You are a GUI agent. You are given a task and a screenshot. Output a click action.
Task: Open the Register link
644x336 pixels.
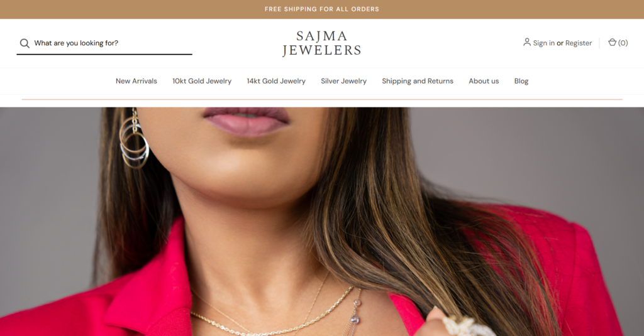click(579, 43)
